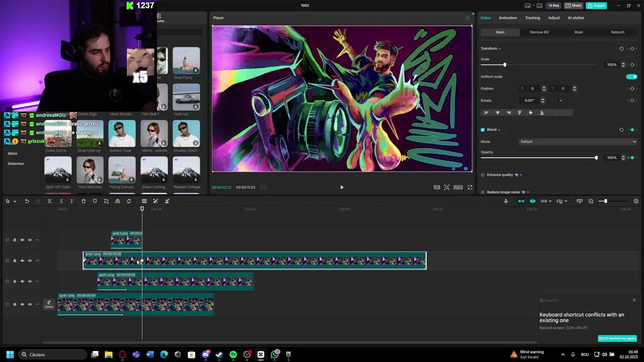
Task: Click the Crop tool icon
Action: click(x=106, y=201)
